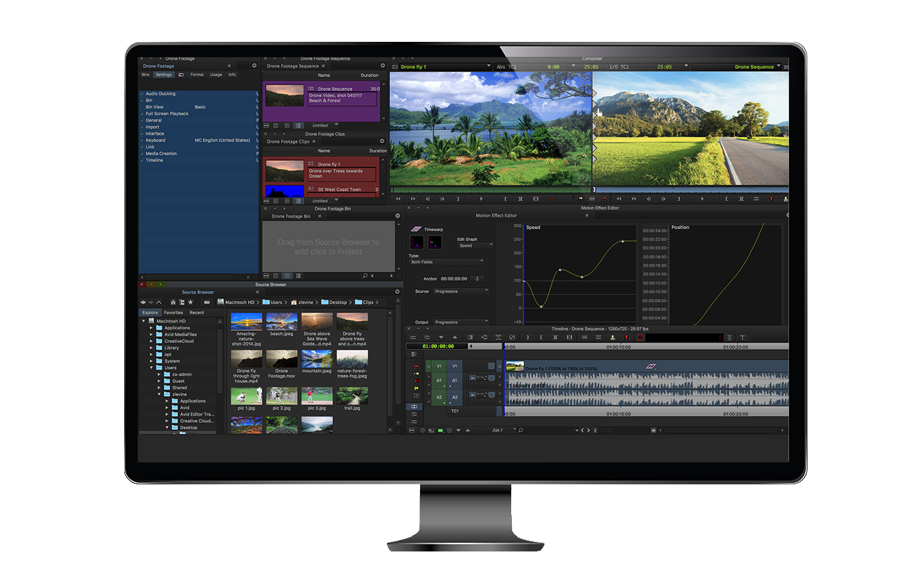Switch to the Bins tab

pos(146,74)
